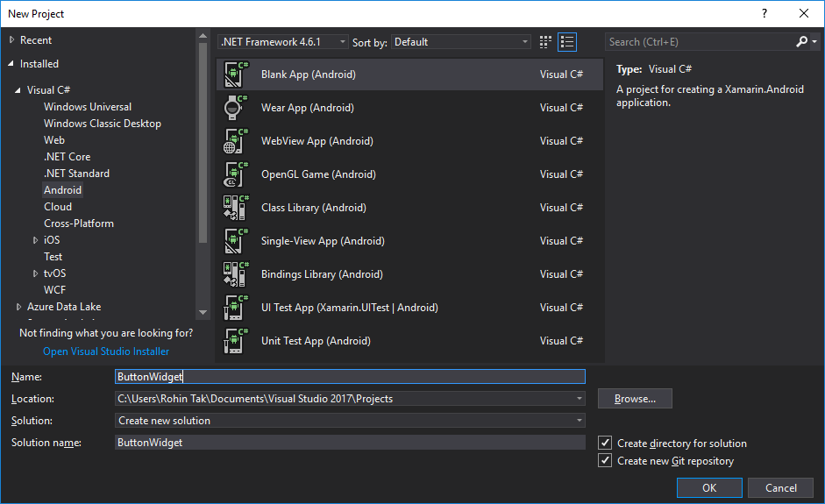
Task: Switch to medium icons view
Action: (545, 42)
